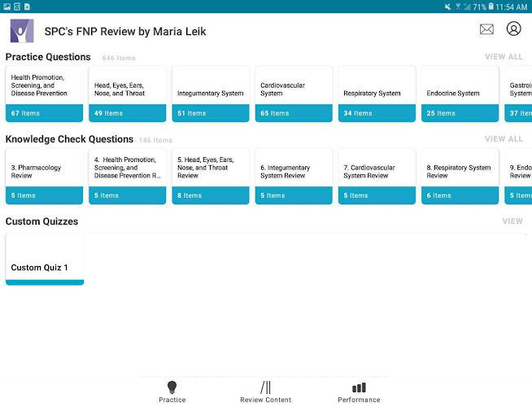Tap the muted sound status icon
Screen dimensions: 532x407
point(448,7)
